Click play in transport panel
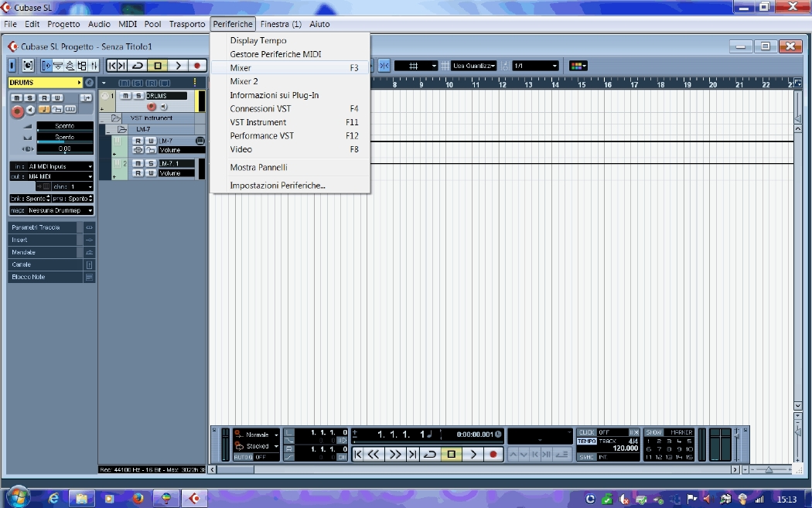Image resolution: width=812 pixels, height=508 pixels. pyautogui.click(x=473, y=455)
